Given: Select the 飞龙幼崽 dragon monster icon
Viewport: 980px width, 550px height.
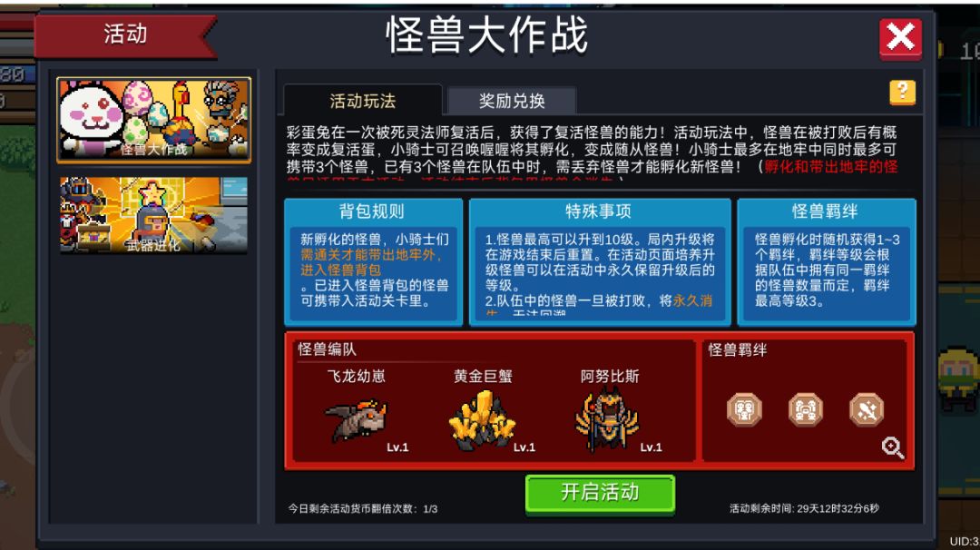Looking at the screenshot, I should coord(357,421).
